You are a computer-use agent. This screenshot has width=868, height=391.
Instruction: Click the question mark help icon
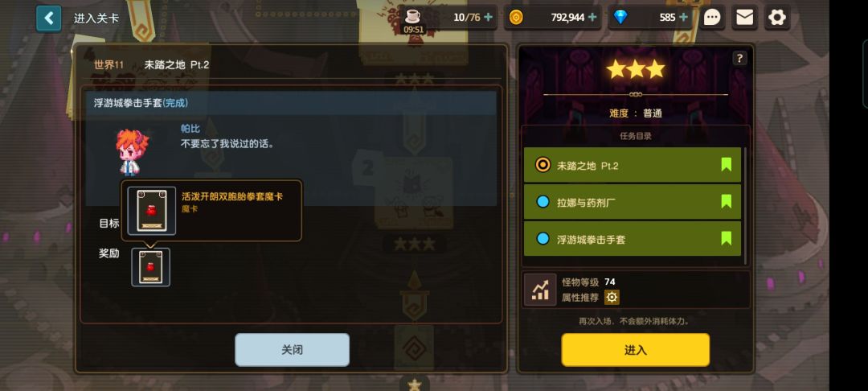(739, 58)
